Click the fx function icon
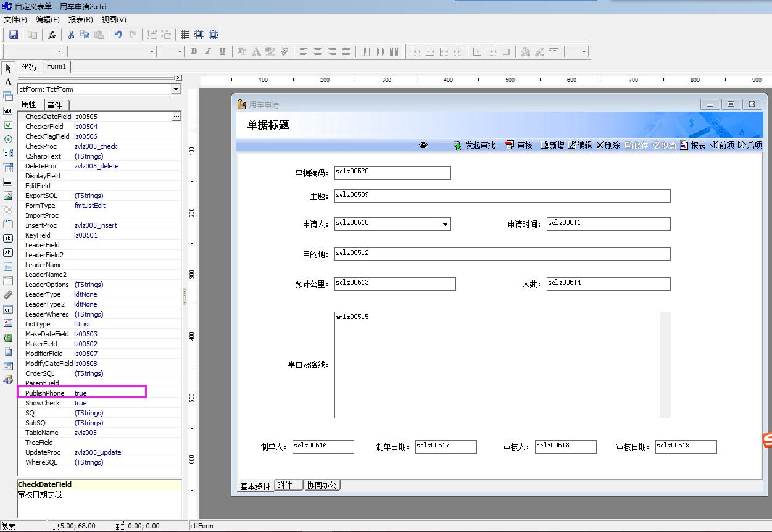 pos(52,35)
